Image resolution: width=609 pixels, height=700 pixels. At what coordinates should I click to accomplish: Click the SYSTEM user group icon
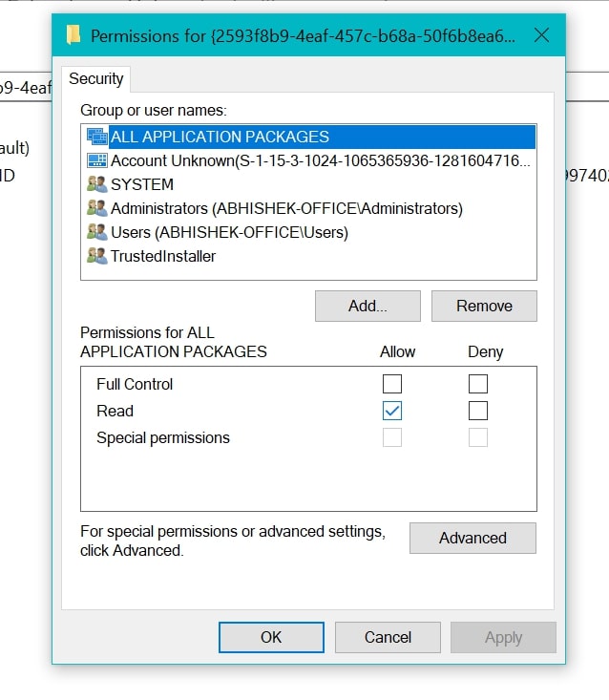96,184
